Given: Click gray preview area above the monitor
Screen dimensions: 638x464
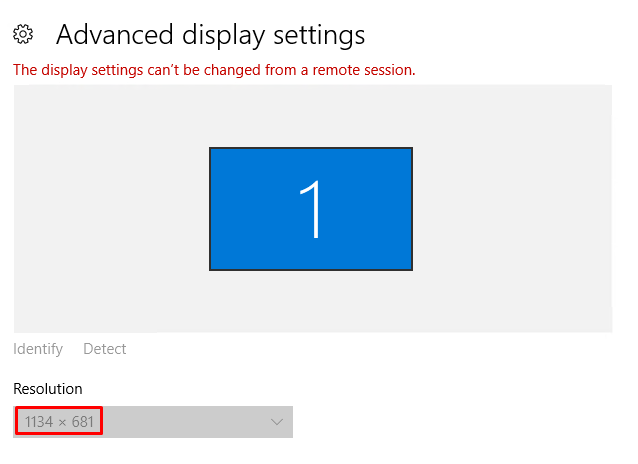Looking at the screenshot, I should 311,115.
